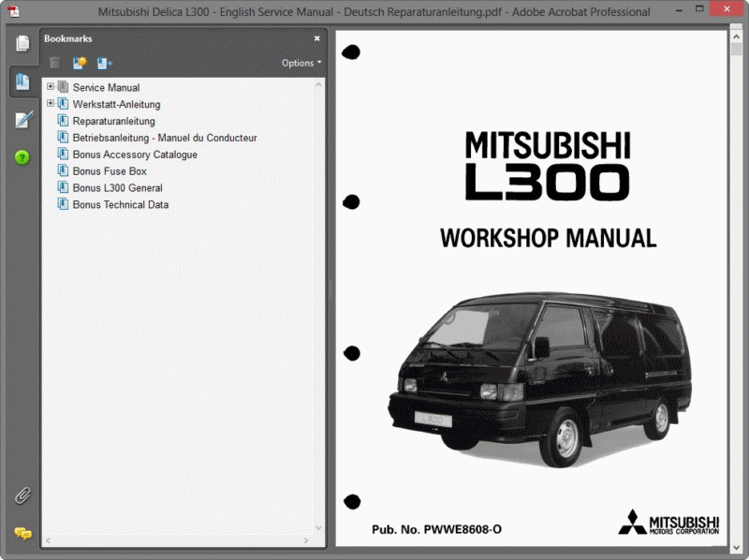This screenshot has height=560, width=749.
Task: Expand the Service Manual bookmark
Action: pyautogui.click(x=51, y=86)
